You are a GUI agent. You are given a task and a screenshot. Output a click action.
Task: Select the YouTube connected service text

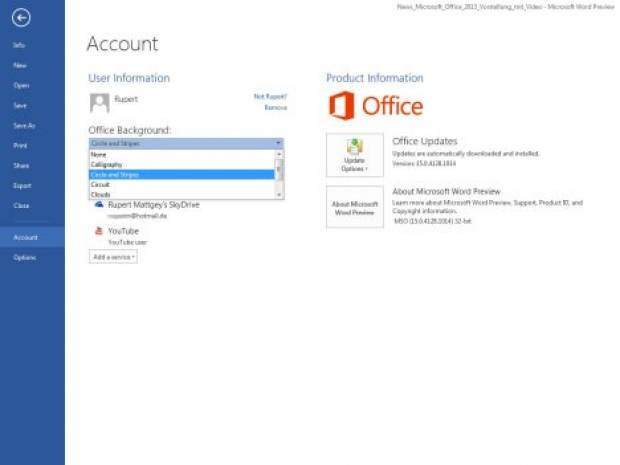pyautogui.click(x=123, y=231)
